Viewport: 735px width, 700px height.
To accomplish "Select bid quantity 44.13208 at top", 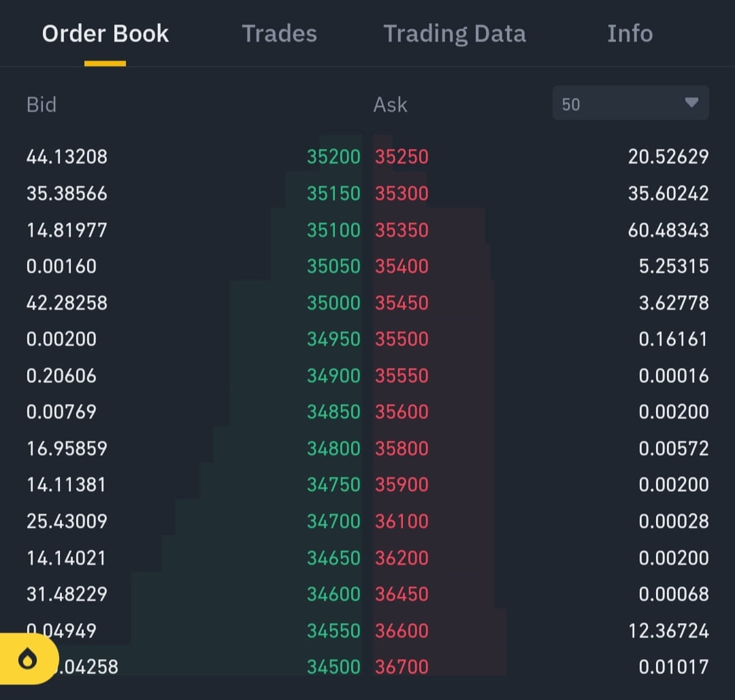I will pos(66,156).
